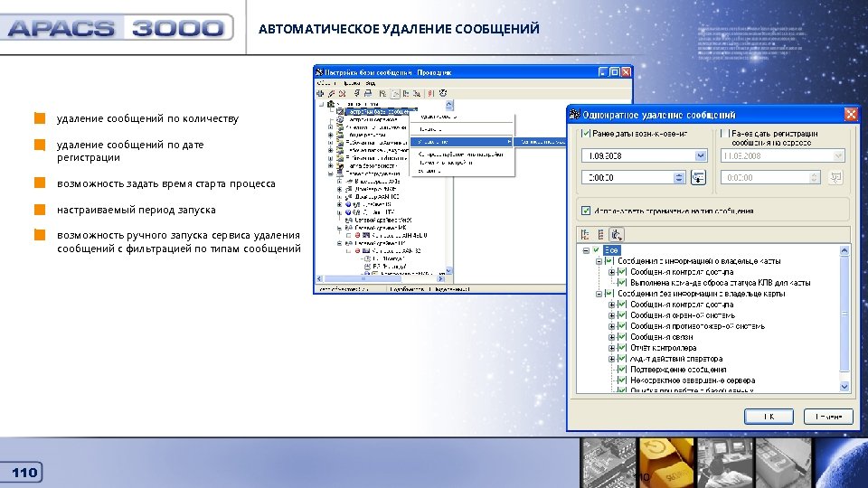The width and height of the screenshot is (868, 488).
Task: Expand the 'Аудит действий оператора' node
Action: pyautogui.click(x=612, y=359)
